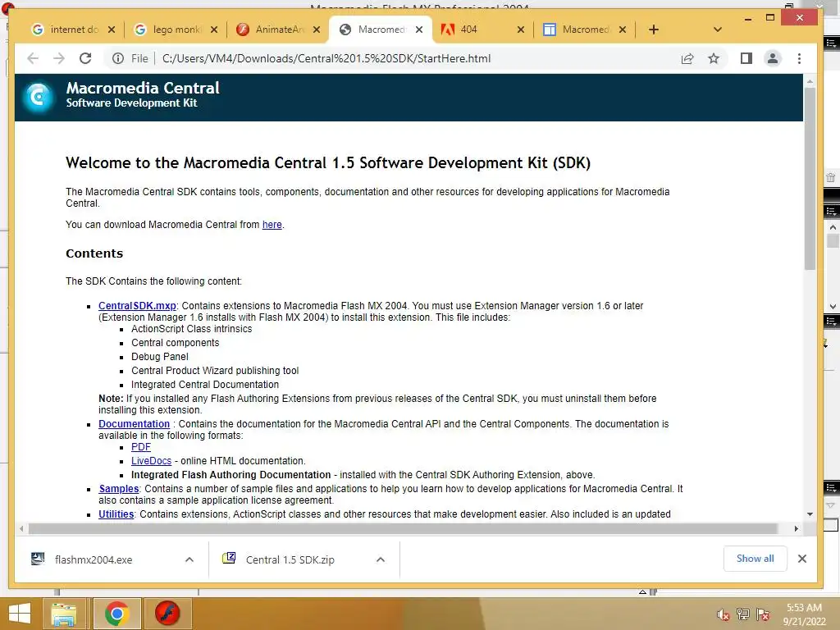Image resolution: width=840 pixels, height=630 pixels.
Task: Open the flashmx2004.exe downloaded file
Action: click(94, 559)
